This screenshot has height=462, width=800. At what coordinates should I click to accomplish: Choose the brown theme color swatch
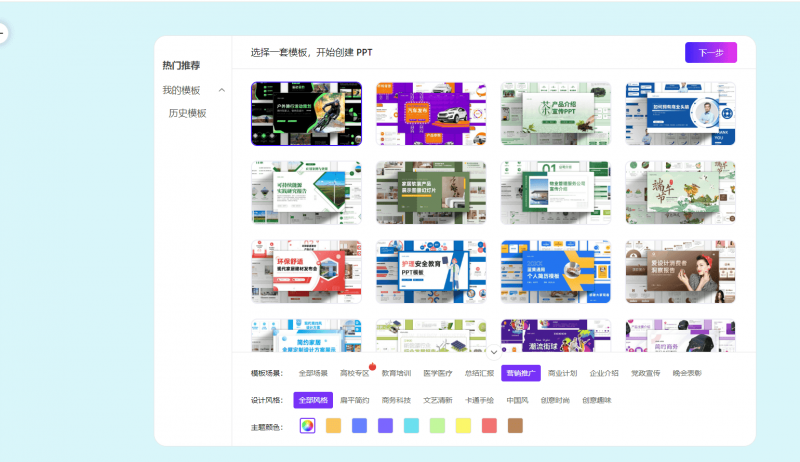515,426
